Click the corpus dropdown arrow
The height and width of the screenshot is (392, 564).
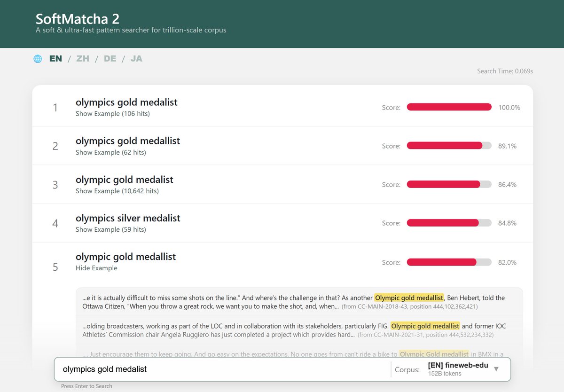pyautogui.click(x=496, y=369)
